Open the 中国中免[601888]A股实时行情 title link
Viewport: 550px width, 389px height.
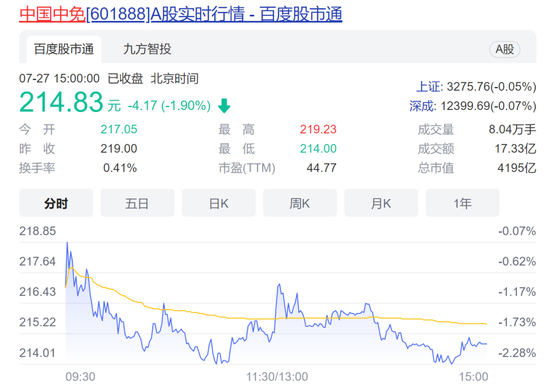coord(180,14)
